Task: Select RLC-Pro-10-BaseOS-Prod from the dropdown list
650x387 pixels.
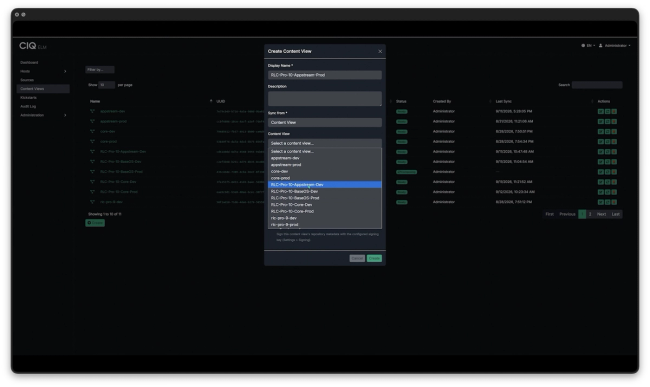Action: (x=325, y=198)
